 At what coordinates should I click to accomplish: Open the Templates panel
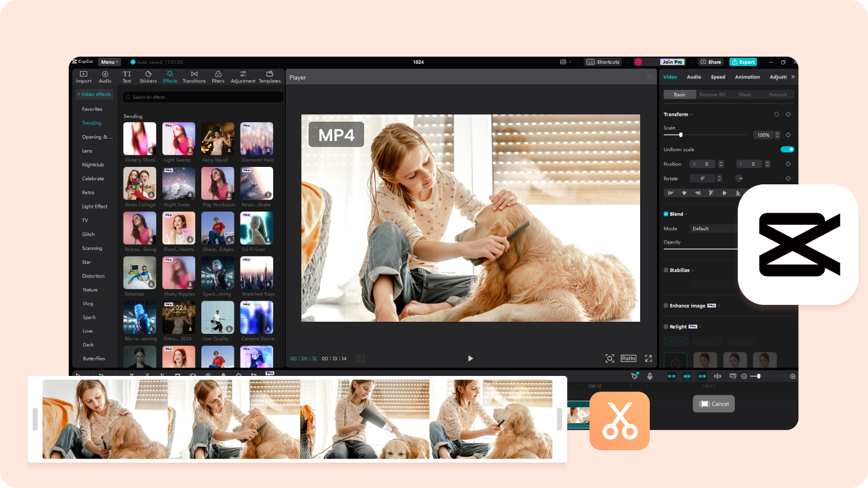[x=269, y=77]
